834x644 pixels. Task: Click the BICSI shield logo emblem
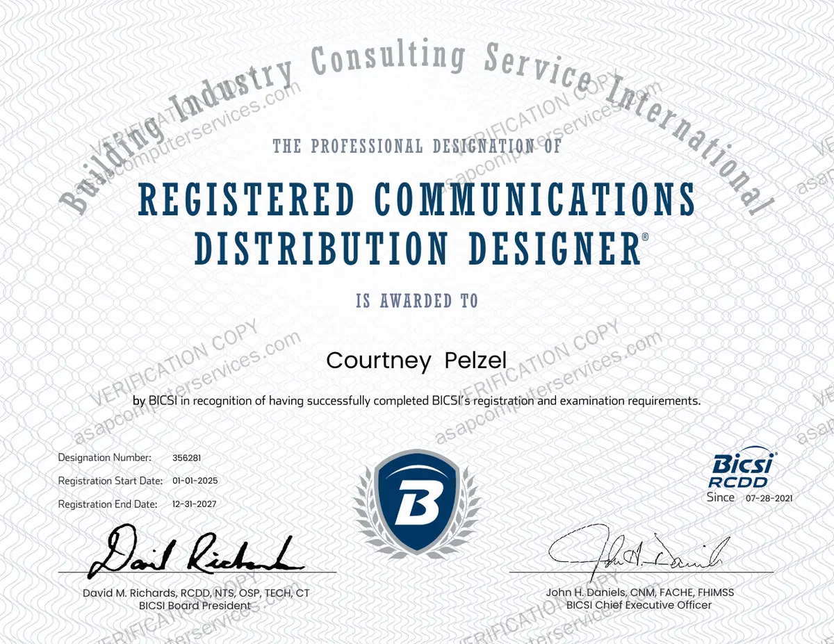416,506
